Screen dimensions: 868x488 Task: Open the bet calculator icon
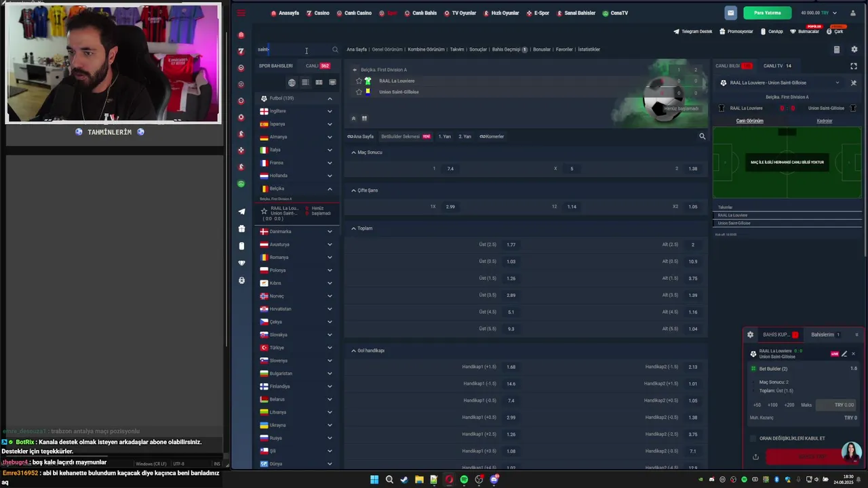(836, 49)
